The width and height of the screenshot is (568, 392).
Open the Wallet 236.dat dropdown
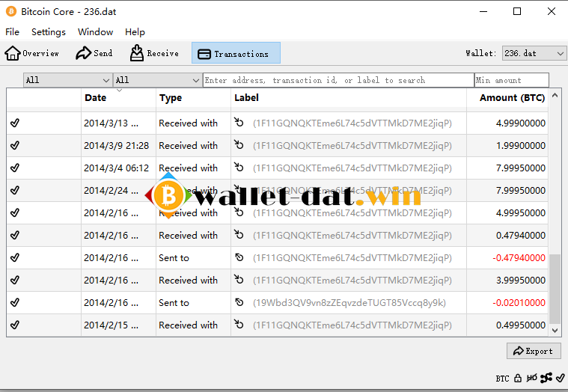point(534,54)
